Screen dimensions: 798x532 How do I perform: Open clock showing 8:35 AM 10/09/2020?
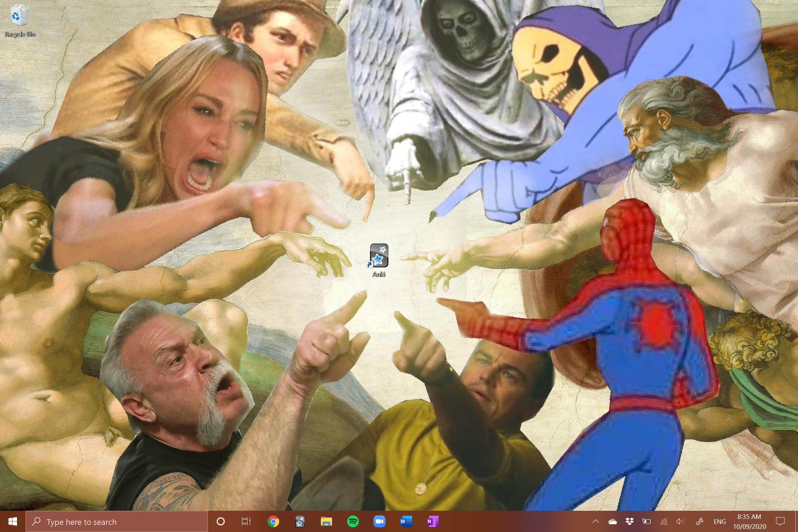click(x=749, y=521)
